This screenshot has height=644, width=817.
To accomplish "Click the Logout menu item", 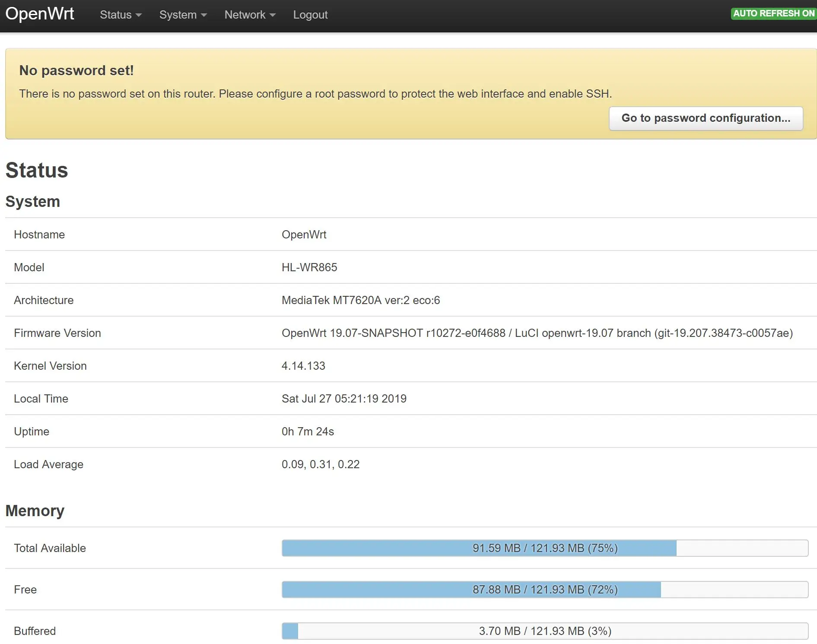I will [310, 15].
